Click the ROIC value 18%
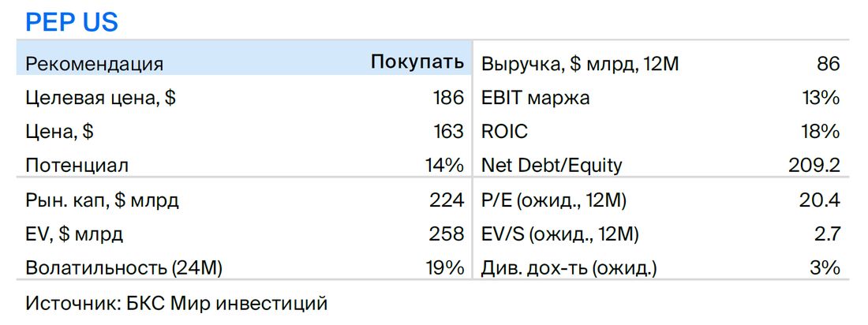The image size is (868, 325). tap(821, 132)
